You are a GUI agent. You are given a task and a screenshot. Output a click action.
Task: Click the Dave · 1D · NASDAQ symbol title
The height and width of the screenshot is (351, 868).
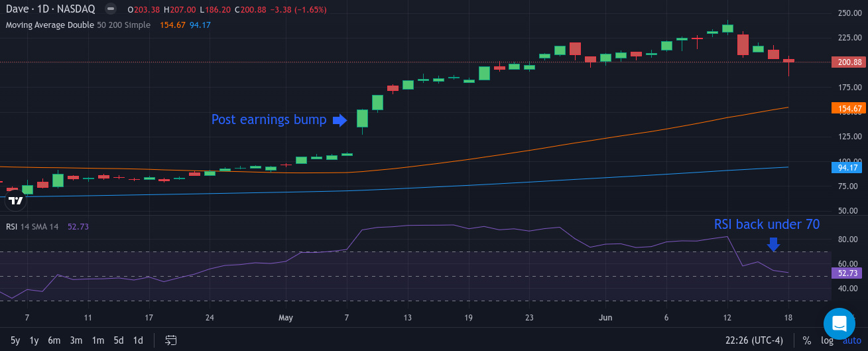[x=50, y=9]
